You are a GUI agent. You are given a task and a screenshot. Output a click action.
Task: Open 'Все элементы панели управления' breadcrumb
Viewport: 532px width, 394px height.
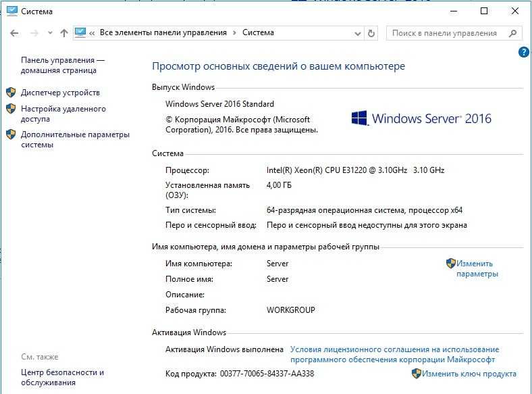(x=163, y=32)
